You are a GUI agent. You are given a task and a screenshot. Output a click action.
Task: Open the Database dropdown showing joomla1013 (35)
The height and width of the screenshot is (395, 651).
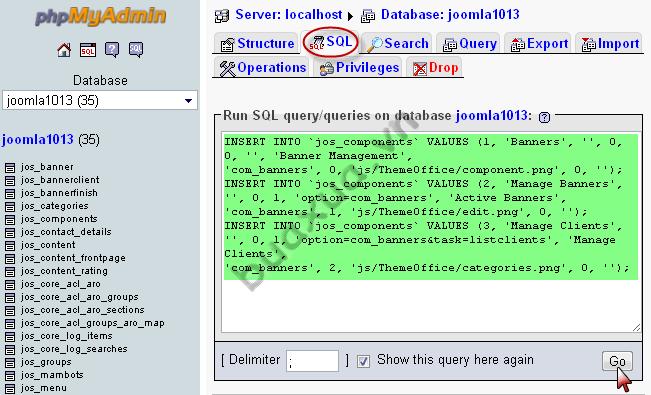[x=100, y=101]
